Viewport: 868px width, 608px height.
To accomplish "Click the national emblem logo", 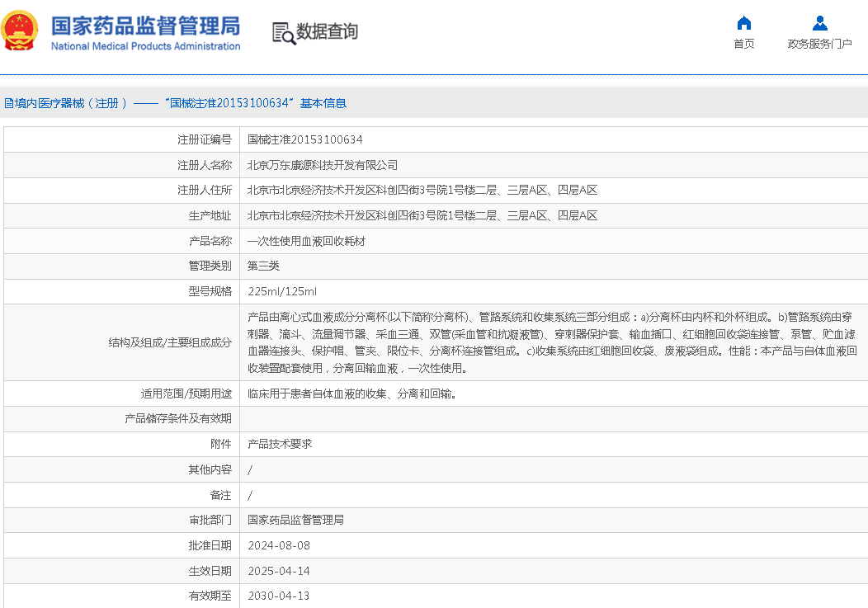I will [20, 30].
